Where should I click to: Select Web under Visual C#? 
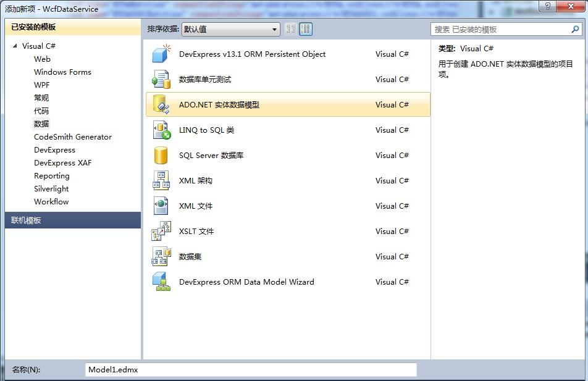(42, 59)
